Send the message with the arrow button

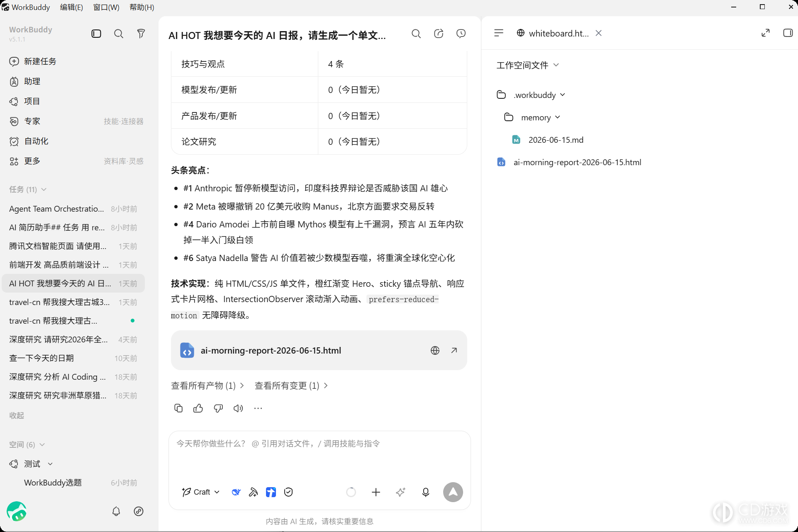click(x=453, y=492)
